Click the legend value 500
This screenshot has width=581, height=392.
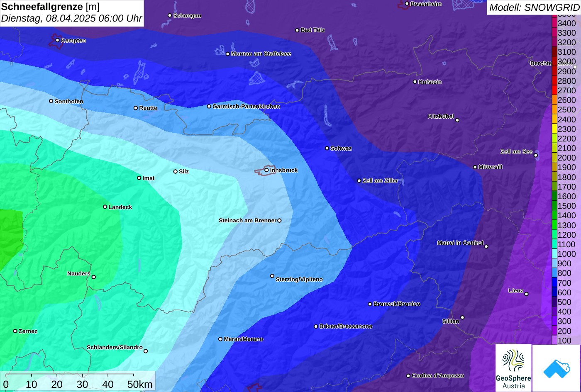[564, 302]
